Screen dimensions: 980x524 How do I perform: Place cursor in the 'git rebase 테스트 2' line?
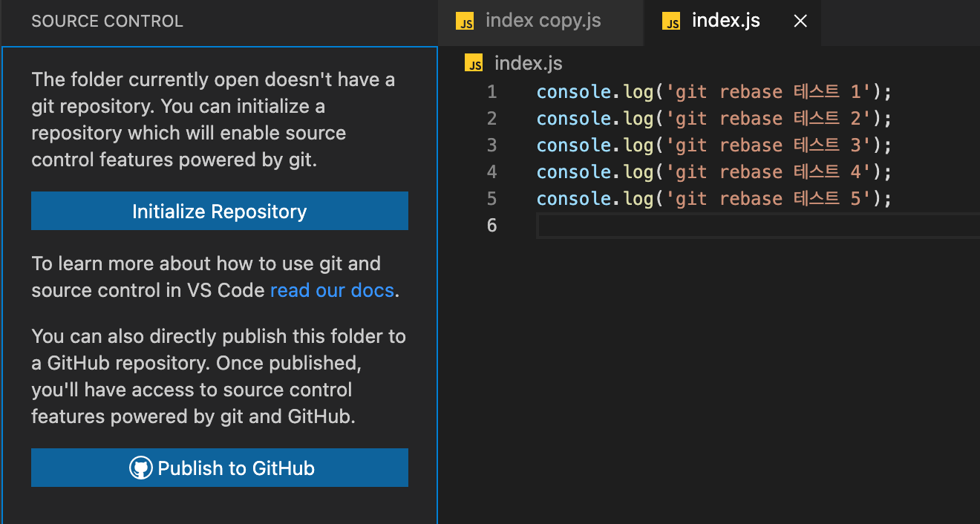pyautogui.click(x=713, y=119)
